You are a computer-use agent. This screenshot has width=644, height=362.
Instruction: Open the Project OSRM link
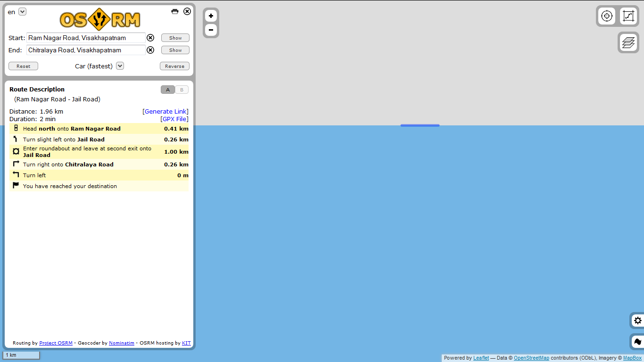pos(56,343)
